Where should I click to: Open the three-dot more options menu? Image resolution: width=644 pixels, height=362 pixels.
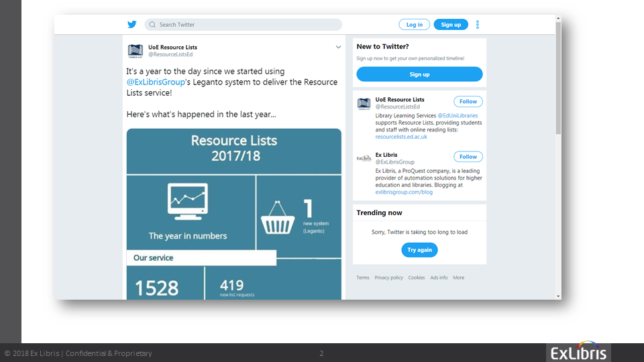[478, 25]
